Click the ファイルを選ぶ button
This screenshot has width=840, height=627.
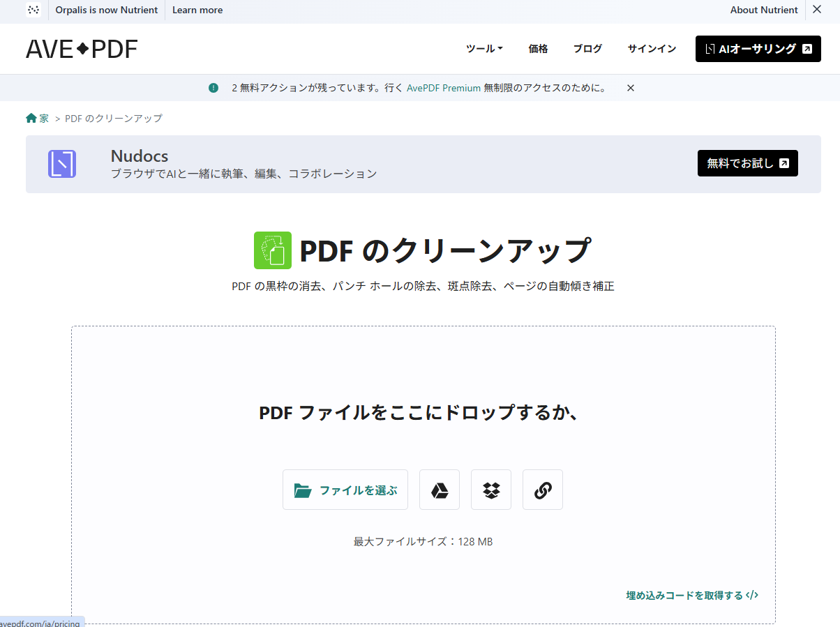(345, 490)
